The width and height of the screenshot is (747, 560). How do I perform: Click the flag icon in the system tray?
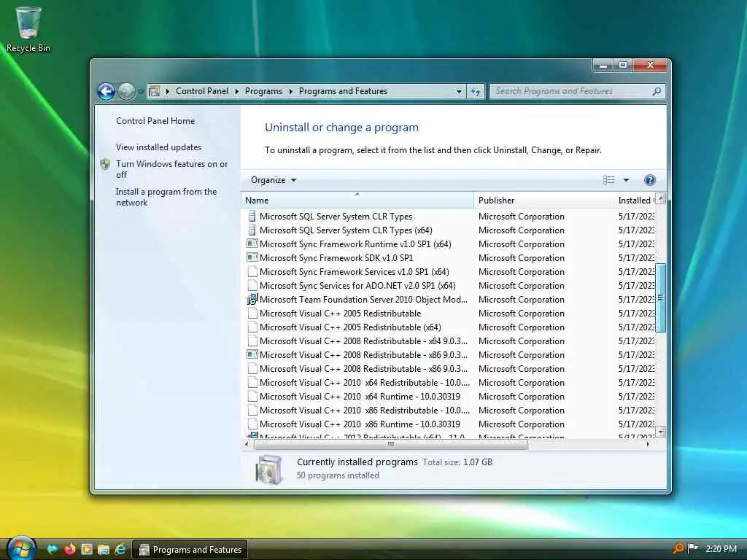(x=693, y=548)
